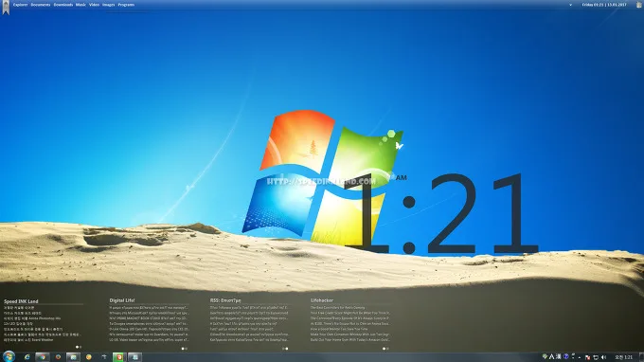Viewport: 644px width, 362px height.
Task: Click the taskbar clock showing 1:21
Action: tap(623, 357)
